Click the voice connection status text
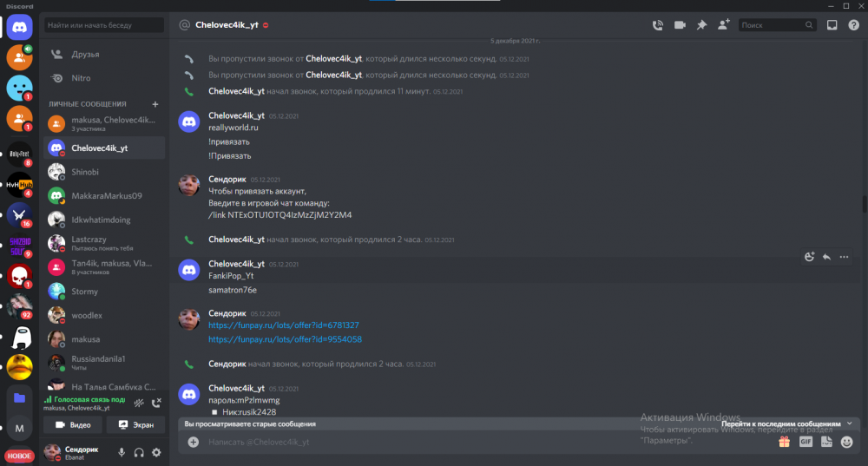 [x=89, y=399]
